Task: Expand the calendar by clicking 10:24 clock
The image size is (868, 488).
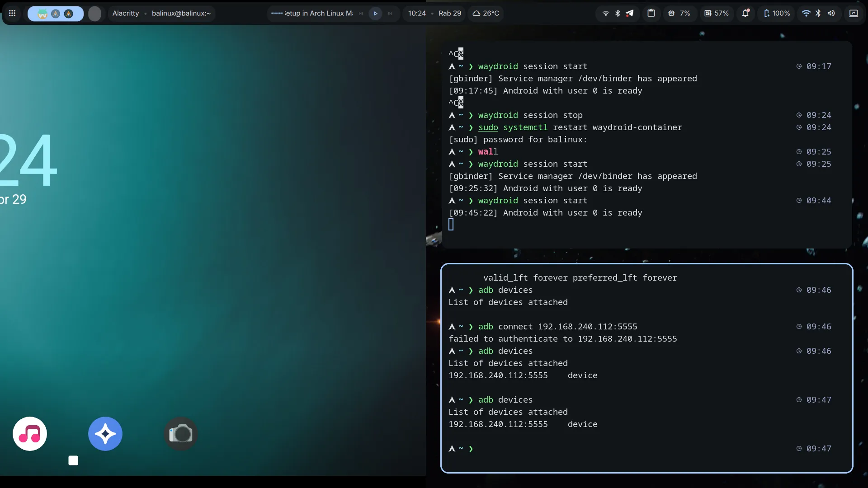Action: pyautogui.click(x=417, y=13)
